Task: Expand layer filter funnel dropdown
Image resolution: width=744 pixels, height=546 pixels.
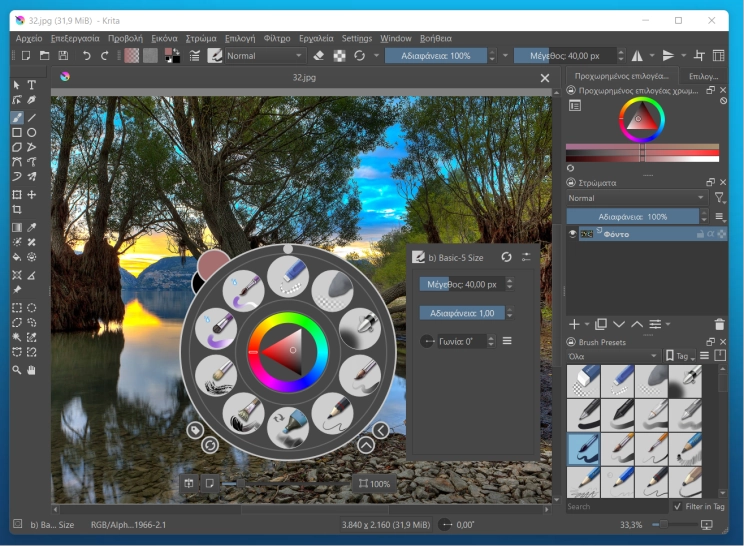Action: point(719,198)
